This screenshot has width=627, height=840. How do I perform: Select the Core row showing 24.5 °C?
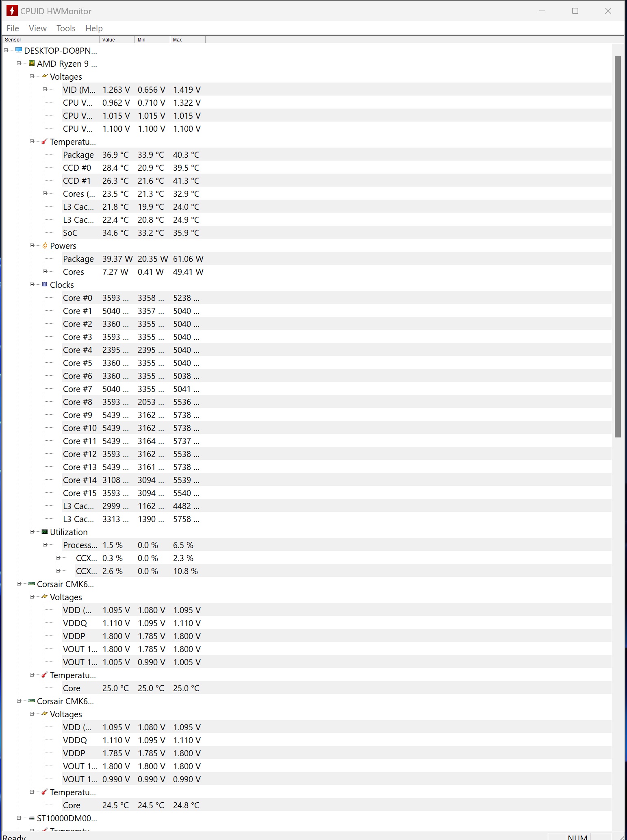pyautogui.click(x=336, y=805)
